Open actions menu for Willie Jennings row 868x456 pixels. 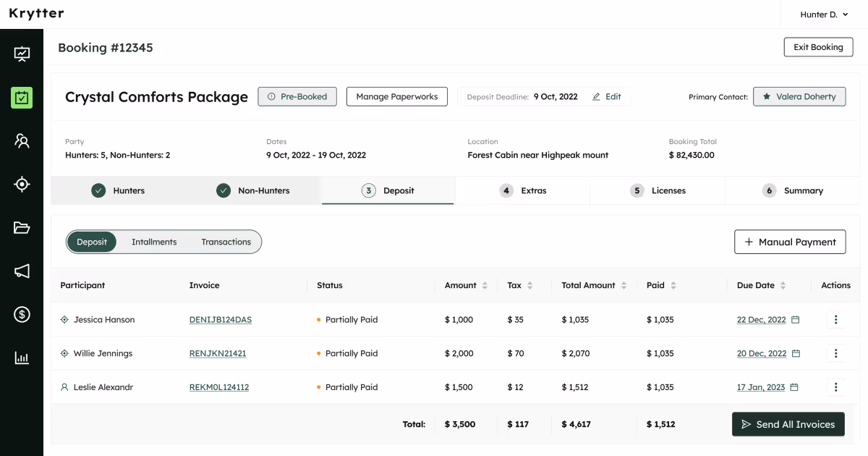click(x=835, y=353)
